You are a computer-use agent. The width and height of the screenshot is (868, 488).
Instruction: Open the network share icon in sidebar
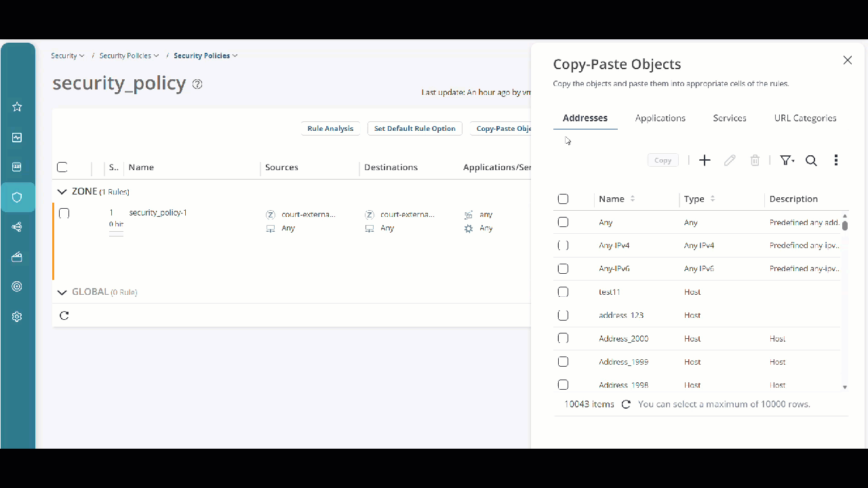pos(17,227)
